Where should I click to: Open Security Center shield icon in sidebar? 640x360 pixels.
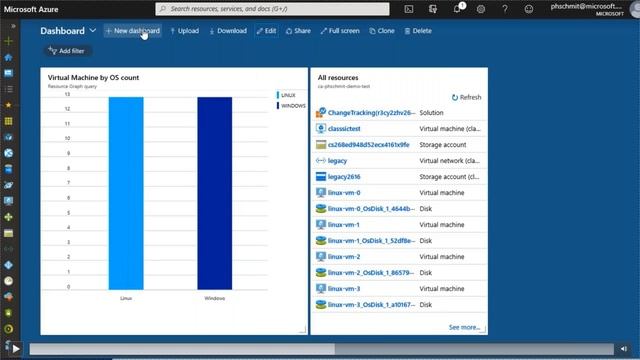point(8,313)
